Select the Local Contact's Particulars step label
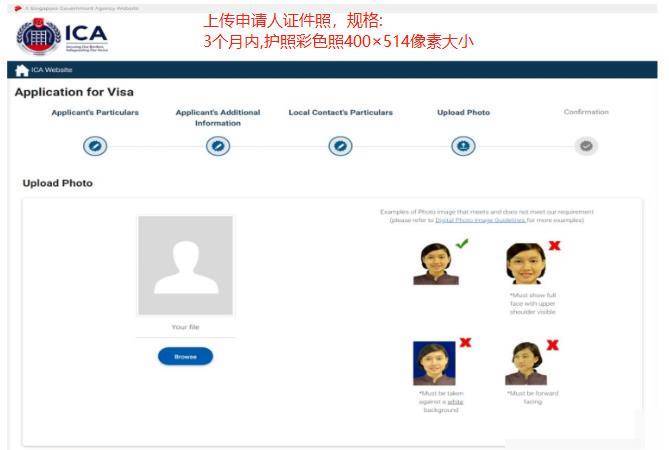 (340, 113)
